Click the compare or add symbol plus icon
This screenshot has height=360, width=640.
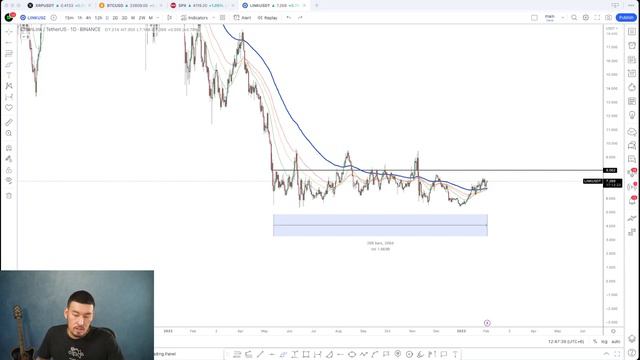click(x=53, y=18)
